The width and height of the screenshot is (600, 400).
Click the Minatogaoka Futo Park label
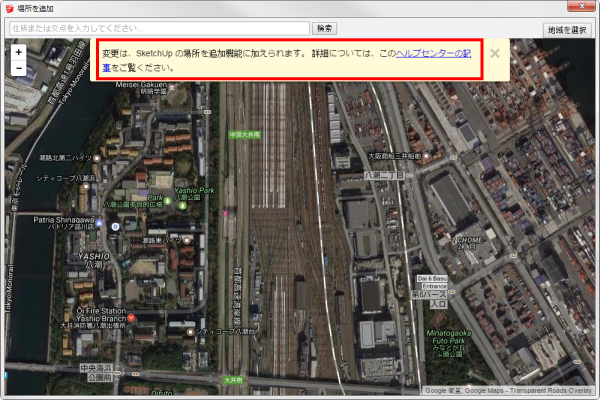[449, 343]
